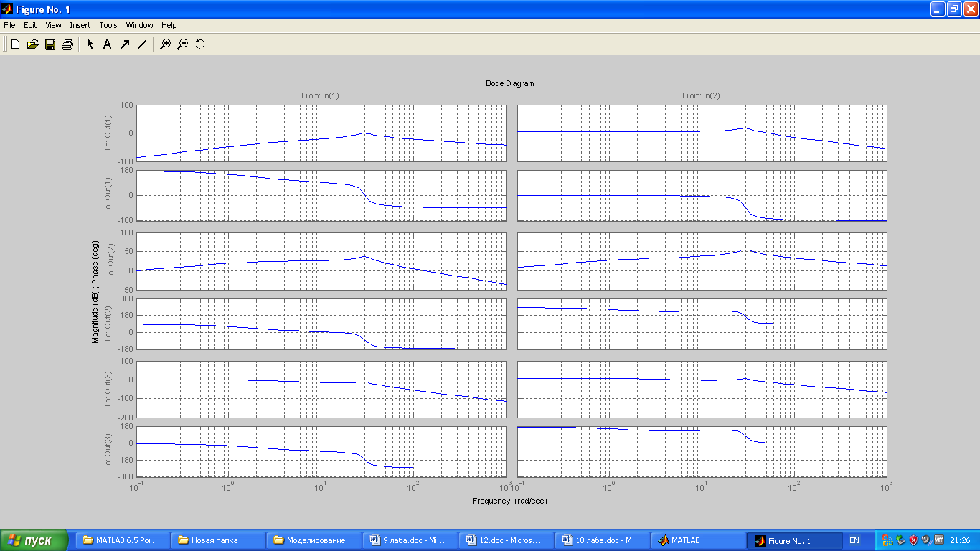The height and width of the screenshot is (551, 980).
Task: Click the Open File toolbar icon
Action: click(32, 44)
